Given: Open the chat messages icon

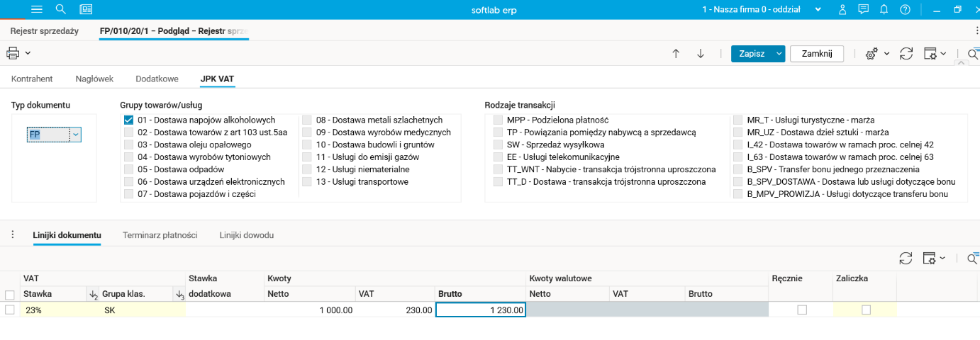Looking at the screenshot, I should [x=863, y=10].
